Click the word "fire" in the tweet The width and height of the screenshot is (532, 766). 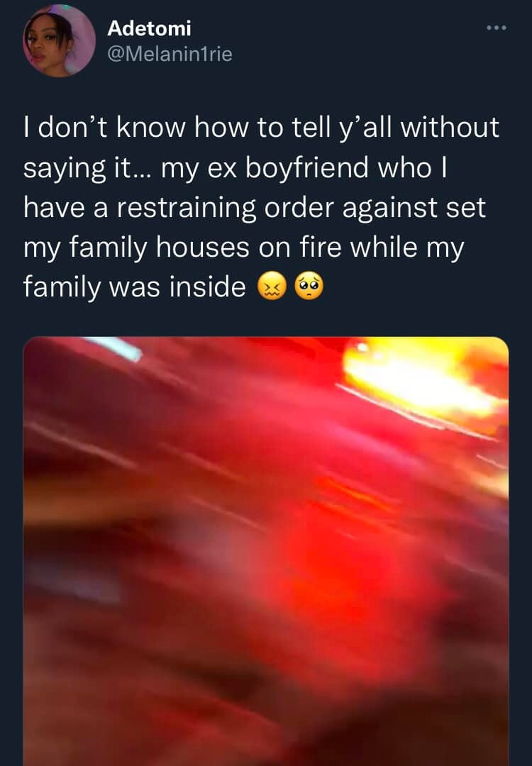(319, 248)
